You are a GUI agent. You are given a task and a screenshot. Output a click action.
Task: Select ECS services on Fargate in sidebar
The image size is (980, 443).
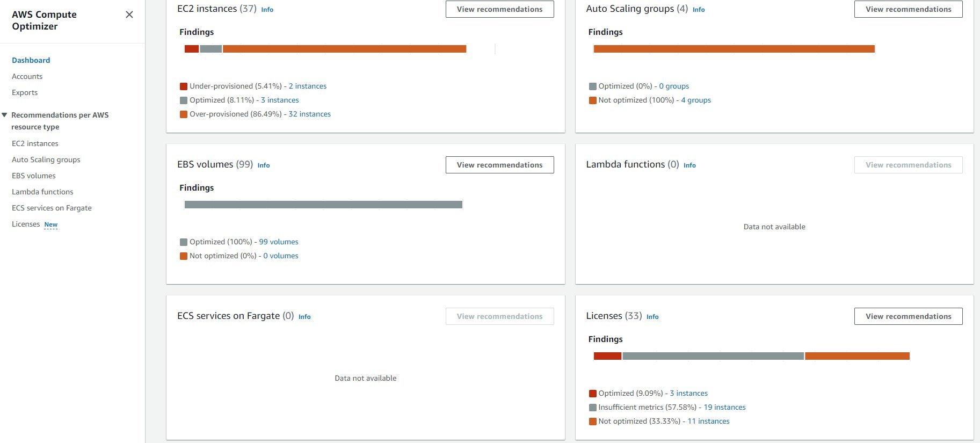[52, 208]
